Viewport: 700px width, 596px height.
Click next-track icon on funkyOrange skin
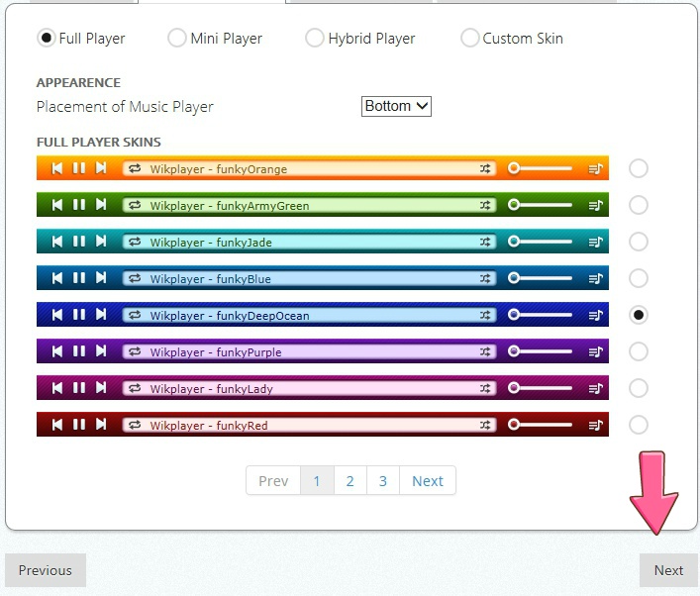click(x=101, y=168)
